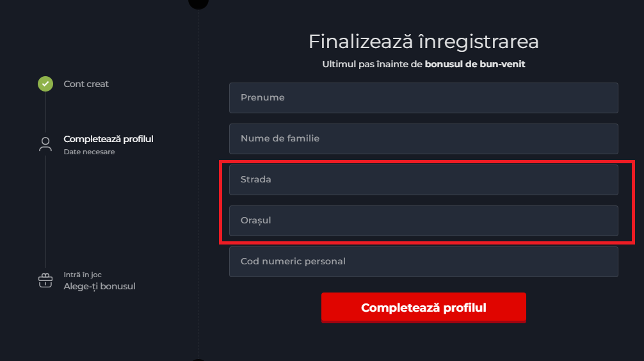Focus the Strada address field
Image resolution: width=644 pixels, height=361 pixels.
423,180
